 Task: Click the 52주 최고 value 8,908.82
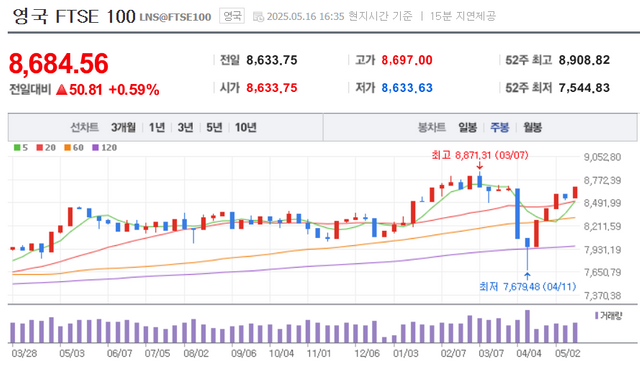(584, 60)
